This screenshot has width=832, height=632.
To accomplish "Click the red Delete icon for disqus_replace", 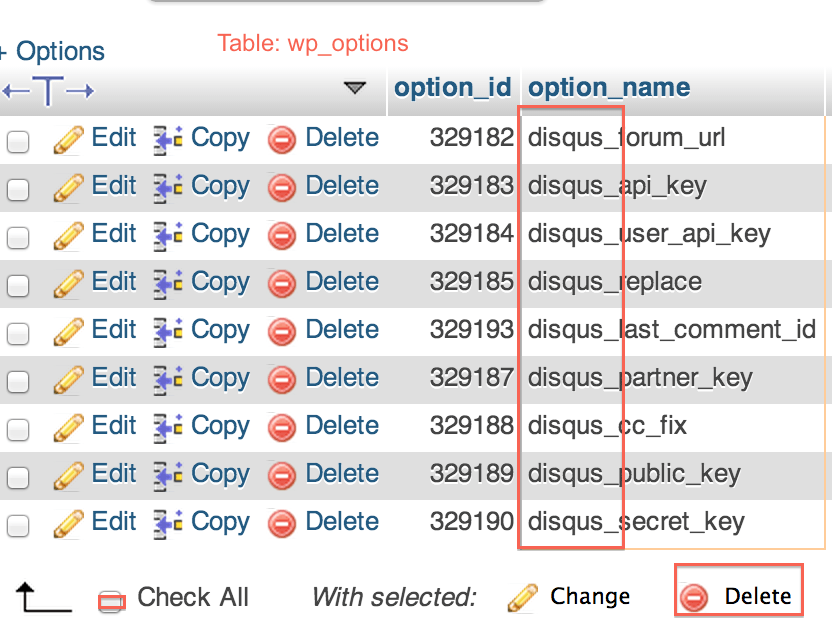I will [x=281, y=284].
